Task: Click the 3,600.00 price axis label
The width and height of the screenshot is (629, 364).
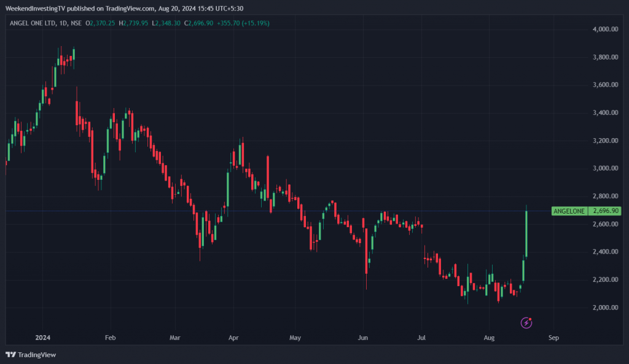Action: (x=605, y=85)
